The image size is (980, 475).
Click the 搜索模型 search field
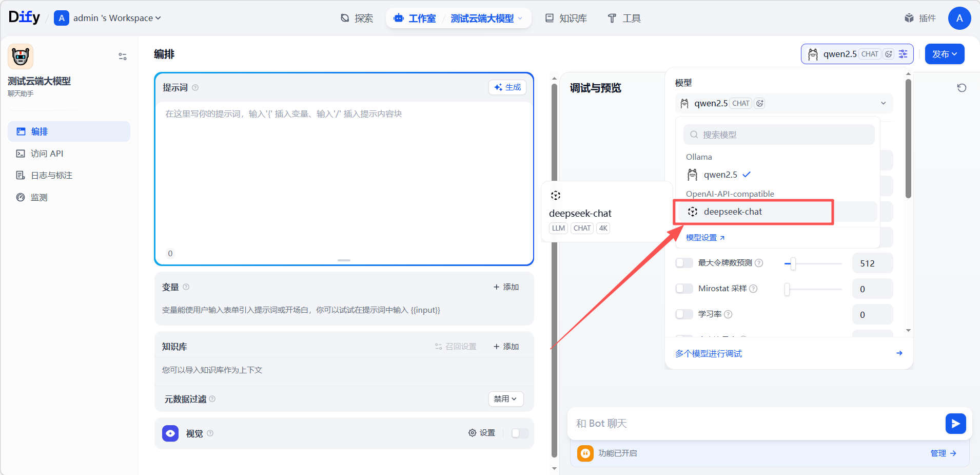click(x=779, y=135)
